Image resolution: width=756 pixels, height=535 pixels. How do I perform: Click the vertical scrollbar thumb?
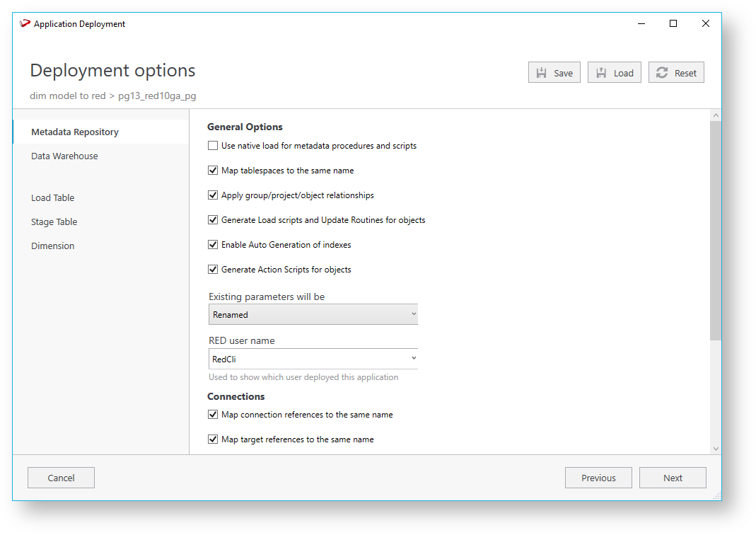pos(716,230)
